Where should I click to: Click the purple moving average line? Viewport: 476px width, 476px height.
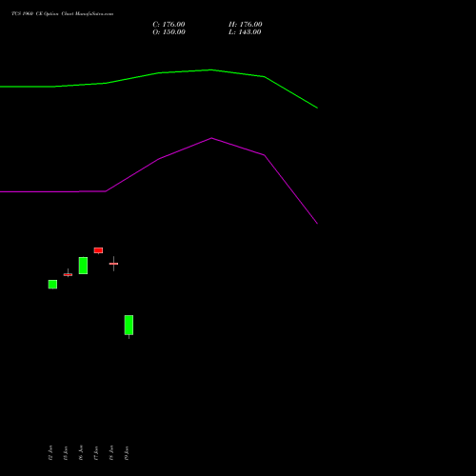pyautogui.click(x=159, y=159)
